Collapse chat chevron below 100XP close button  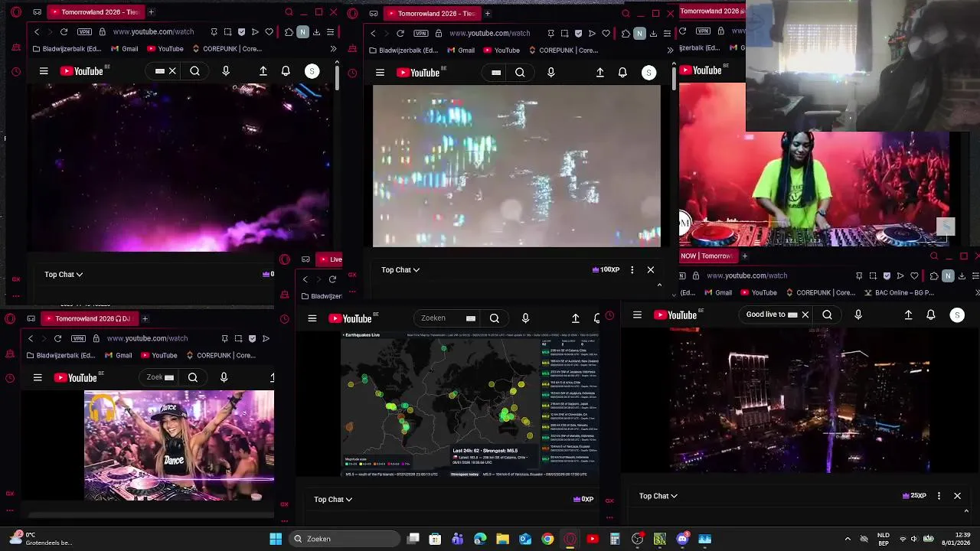pos(659,285)
